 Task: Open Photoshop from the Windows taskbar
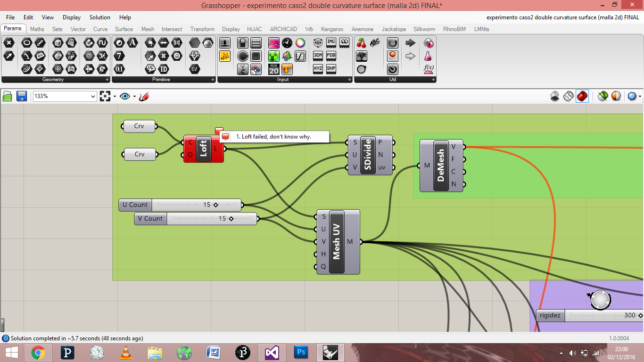[301, 352]
